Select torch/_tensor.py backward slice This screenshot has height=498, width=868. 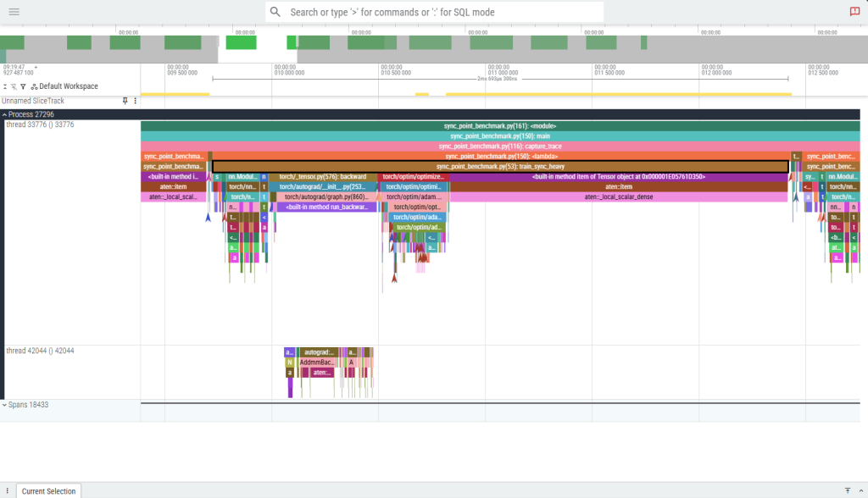click(x=322, y=177)
